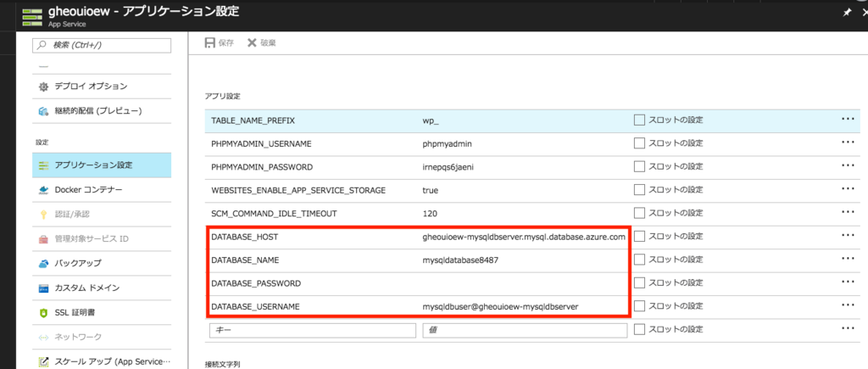Viewport: 868px width, 369px height.
Task: Open more options for DATABASE_USERNAME row
Action: 848,305
